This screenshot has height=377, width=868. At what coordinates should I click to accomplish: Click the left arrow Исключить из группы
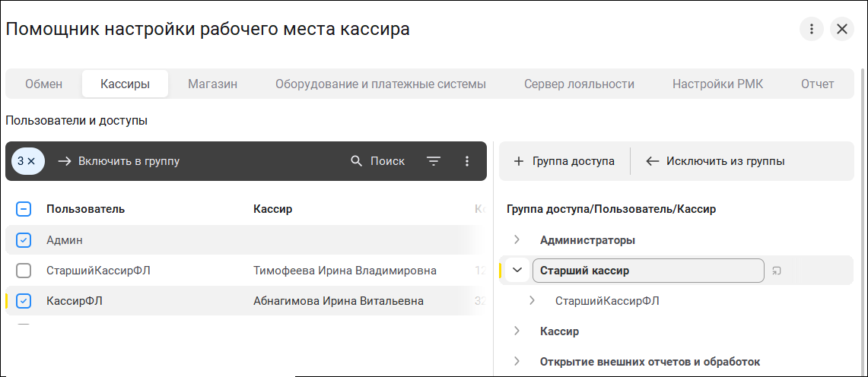[x=653, y=161]
